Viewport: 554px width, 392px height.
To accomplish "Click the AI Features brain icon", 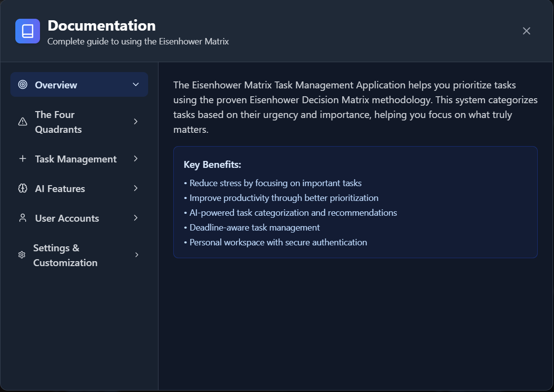I will pyautogui.click(x=23, y=188).
